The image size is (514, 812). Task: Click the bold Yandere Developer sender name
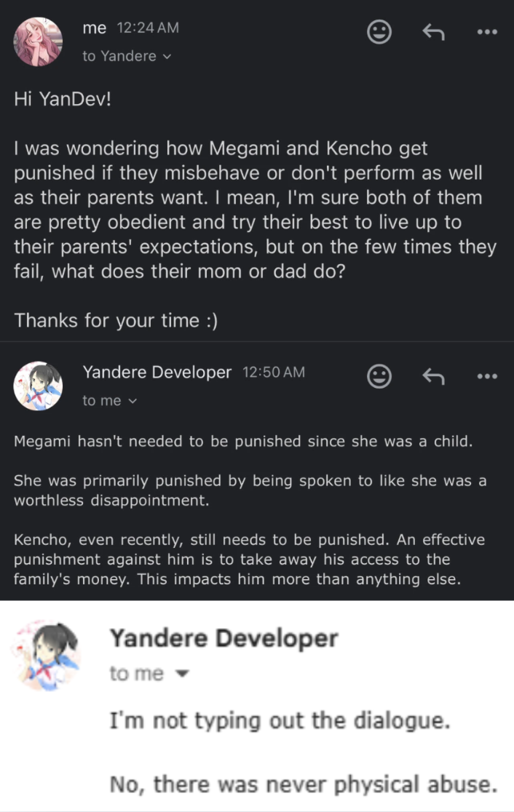point(224,638)
